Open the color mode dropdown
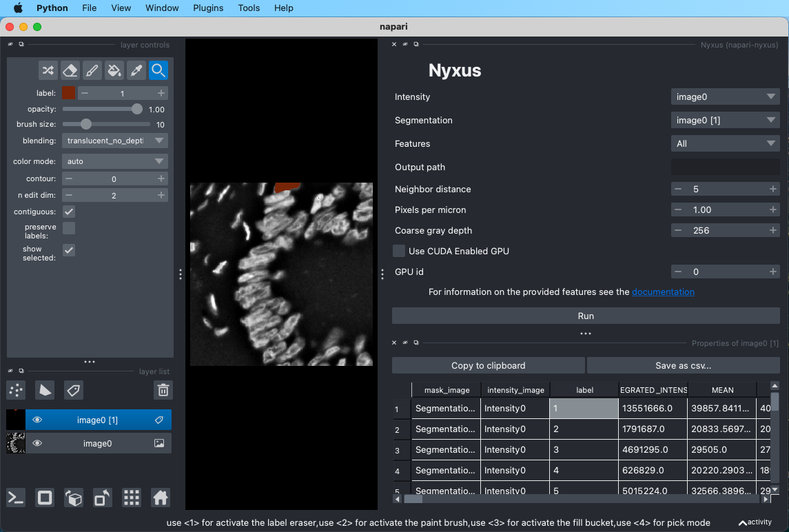 tap(114, 161)
